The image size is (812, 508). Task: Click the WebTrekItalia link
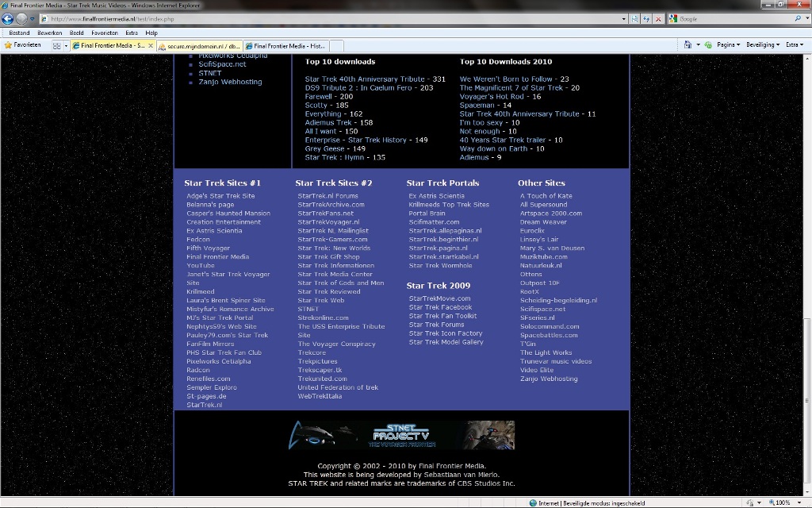point(320,396)
